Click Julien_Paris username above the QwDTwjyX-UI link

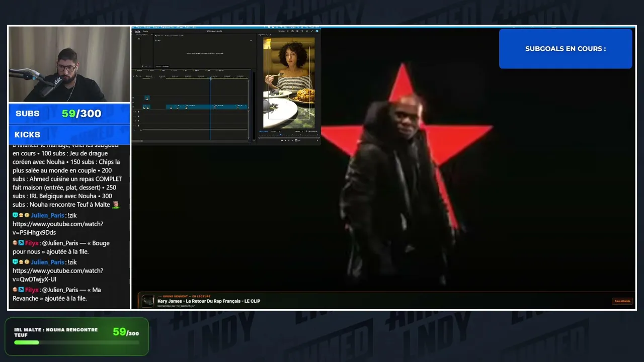coord(48,262)
